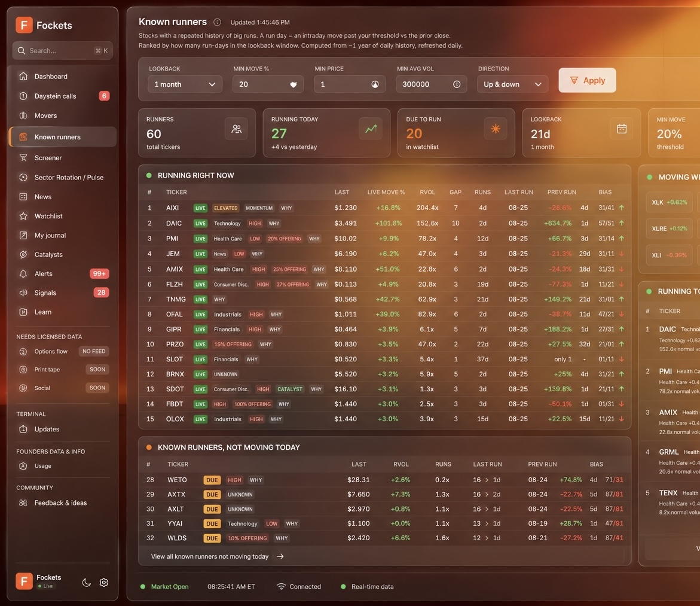Click the search magnifier icon

[22, 50]
